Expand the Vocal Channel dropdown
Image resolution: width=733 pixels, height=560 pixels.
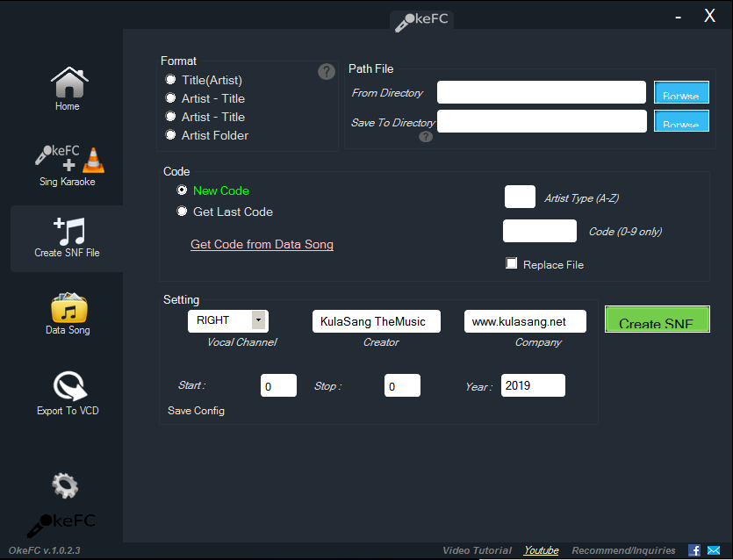point(258,320)
